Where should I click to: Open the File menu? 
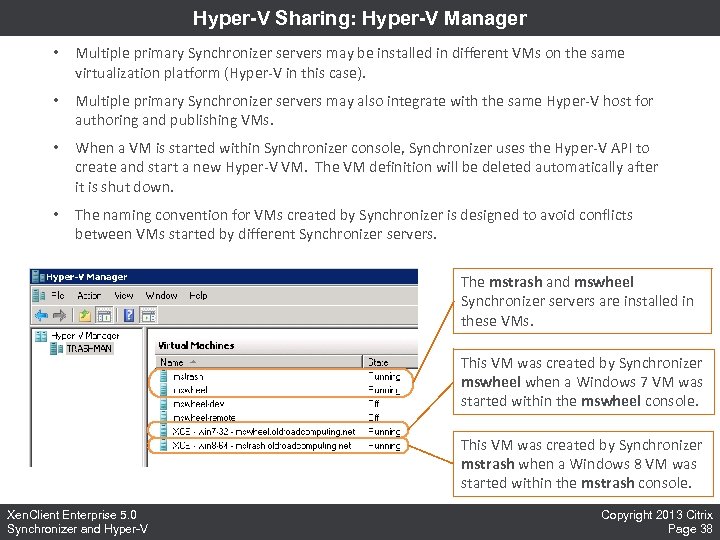(58, 296)
